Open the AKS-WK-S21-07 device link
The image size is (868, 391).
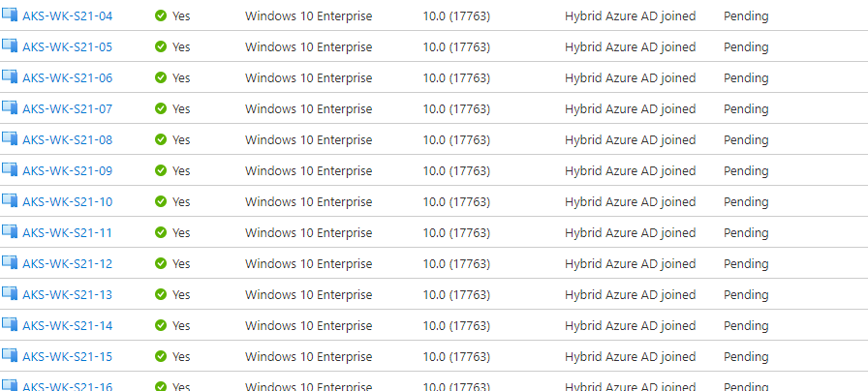coord(67,109)
